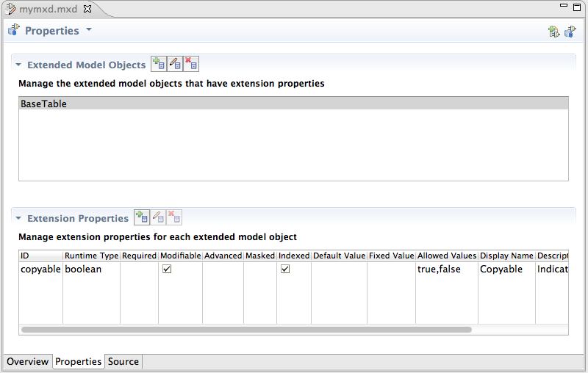Viewport: 588px width, 373px height.
Task: Collapse the Extension Properties section
Action: click(x=18, y=218)
